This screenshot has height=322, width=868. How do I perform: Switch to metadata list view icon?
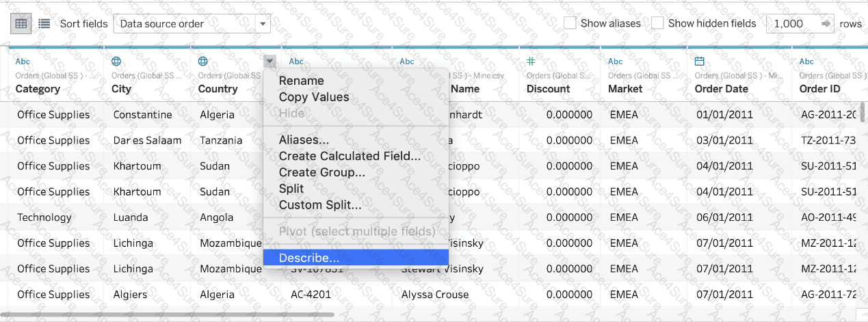pos(44,23)
